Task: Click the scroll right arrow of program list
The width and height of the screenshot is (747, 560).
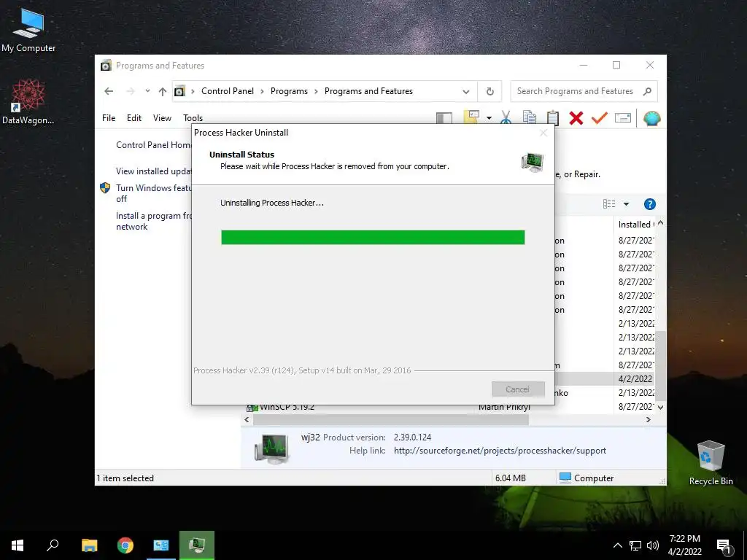Action: point(648,419)
